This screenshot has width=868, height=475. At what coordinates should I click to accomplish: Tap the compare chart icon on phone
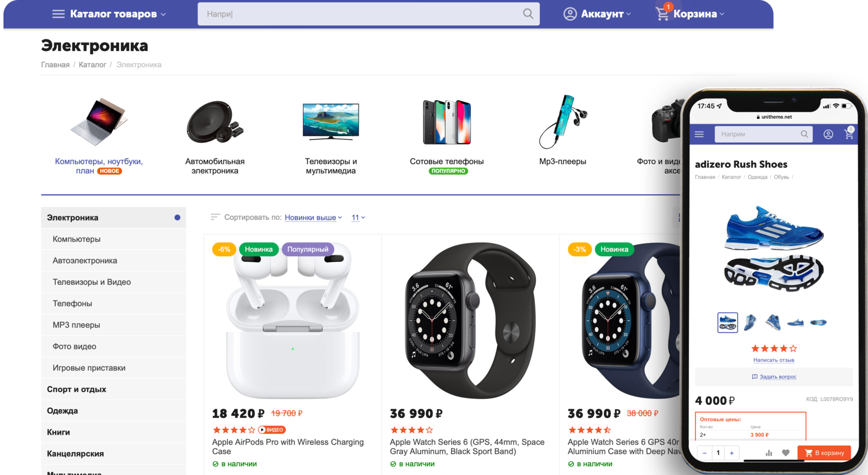[x=769, y=453]
